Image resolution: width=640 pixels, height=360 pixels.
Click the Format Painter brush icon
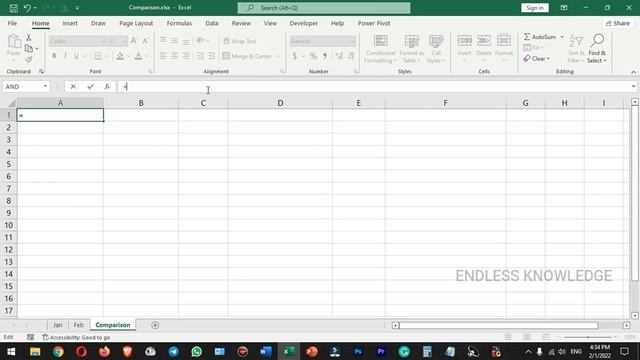(x=29, y=60)
